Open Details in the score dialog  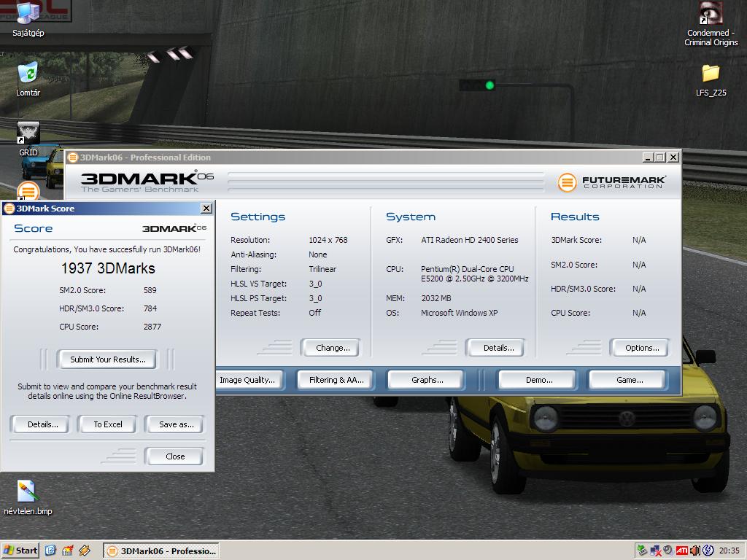pos(42,424)
